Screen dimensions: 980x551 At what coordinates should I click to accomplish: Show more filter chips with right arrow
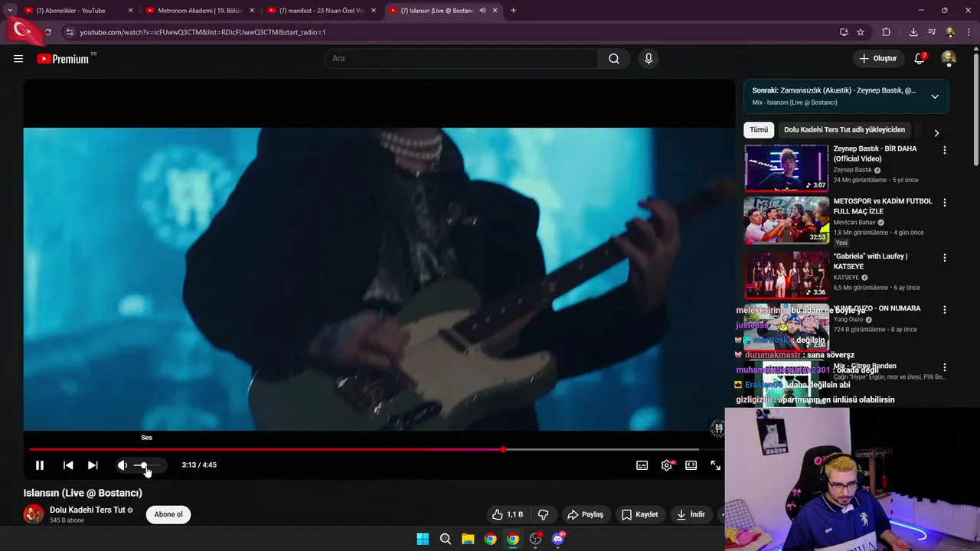[x=936, y=132]
